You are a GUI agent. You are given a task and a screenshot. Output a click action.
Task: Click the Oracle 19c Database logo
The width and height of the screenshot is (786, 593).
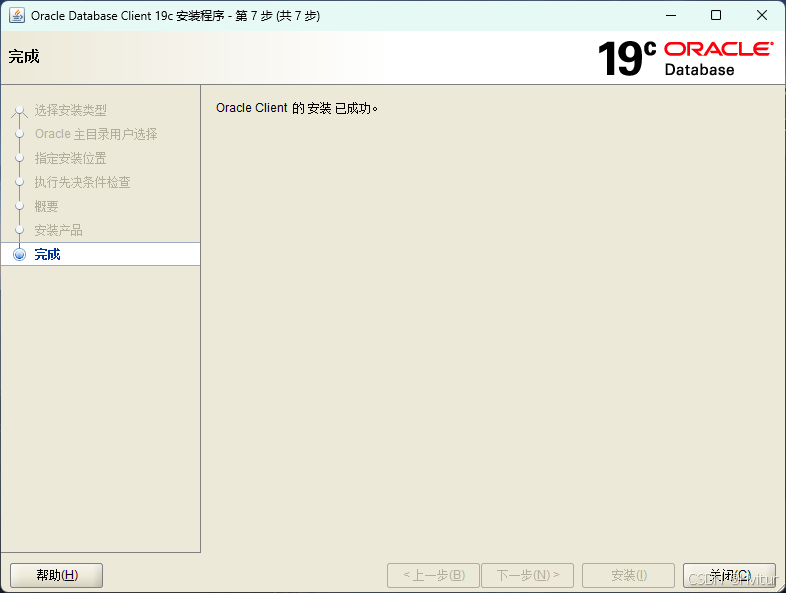coord(685,59)
